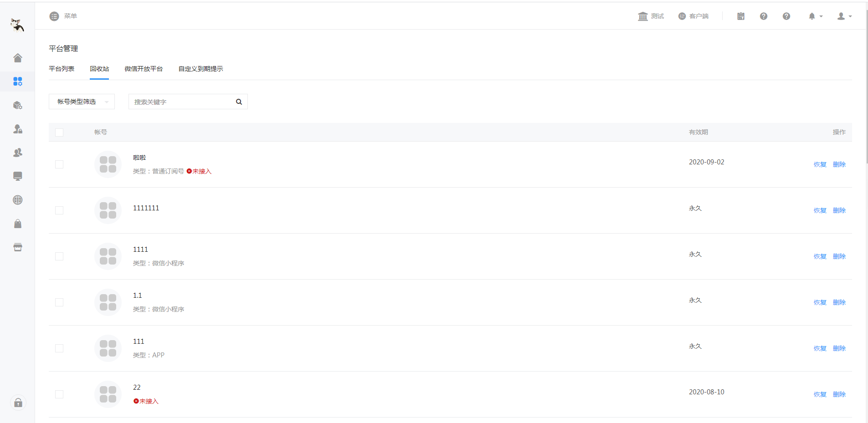Switch to 平台列表 tab
Screen dimensions: 868x423
pos(62,69)
